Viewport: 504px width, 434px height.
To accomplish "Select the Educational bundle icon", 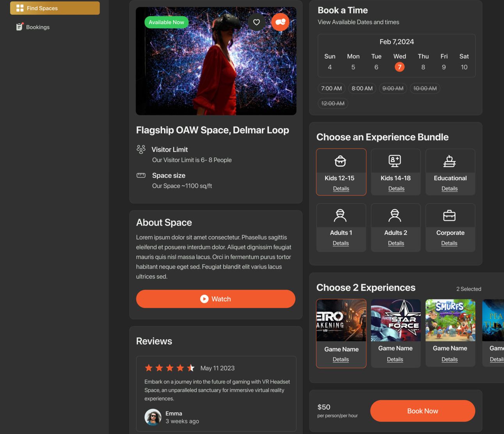I will [x=449, y=161].
